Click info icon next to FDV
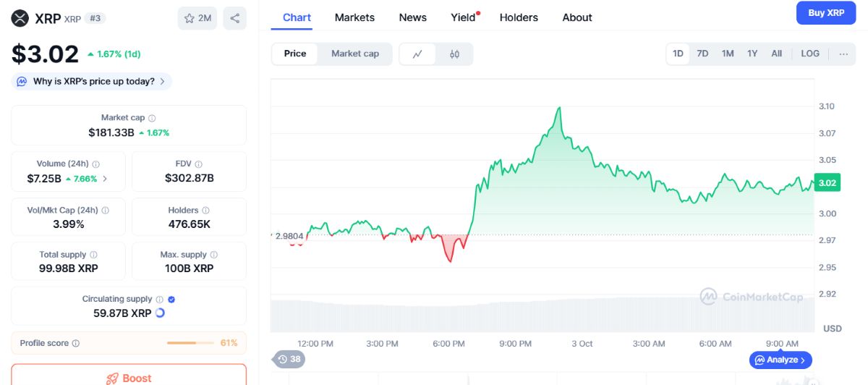Screen dimensions: 868x385 click(199, 164)
